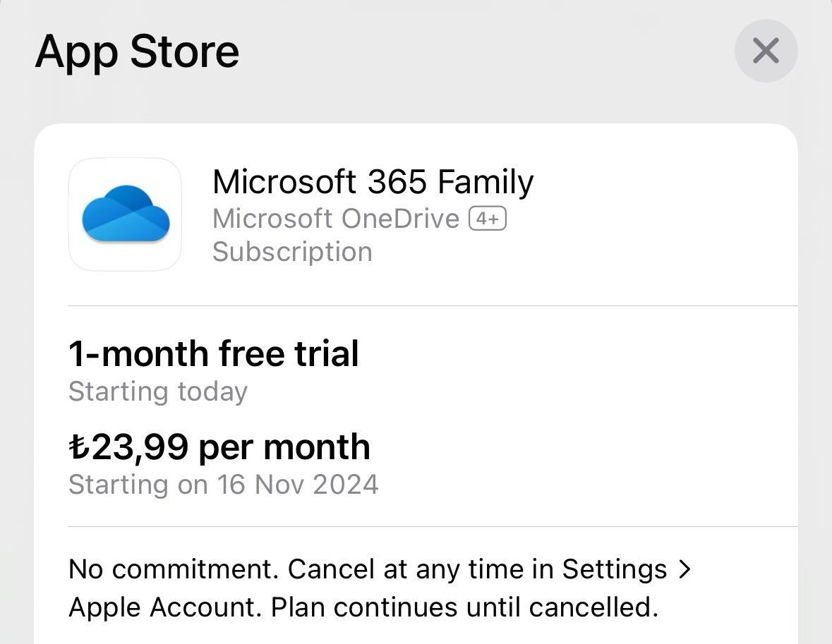Tap the word Settings in cancellation notice
Screen dimensions: 832x644
click(615, 569)
